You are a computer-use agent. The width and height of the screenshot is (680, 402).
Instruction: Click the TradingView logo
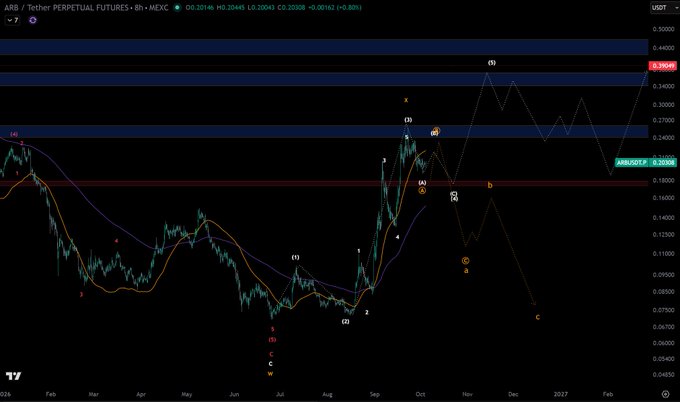[13, 376]
